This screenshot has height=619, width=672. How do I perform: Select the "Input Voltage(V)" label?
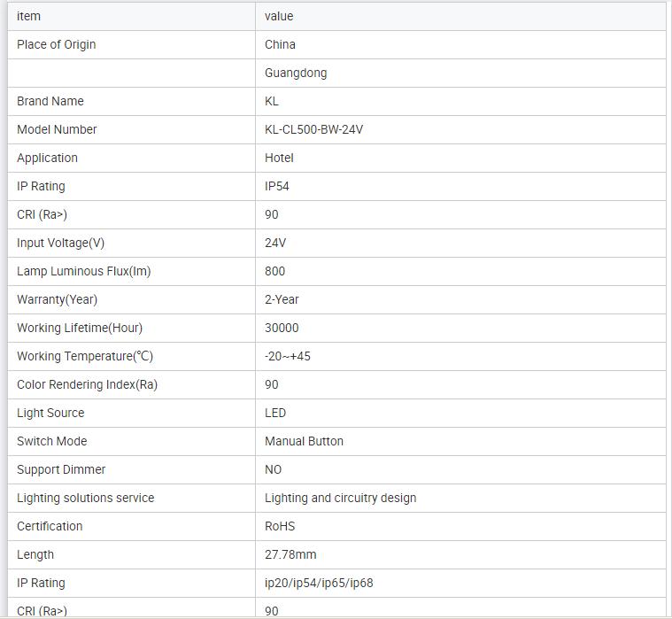click(61, 243)
